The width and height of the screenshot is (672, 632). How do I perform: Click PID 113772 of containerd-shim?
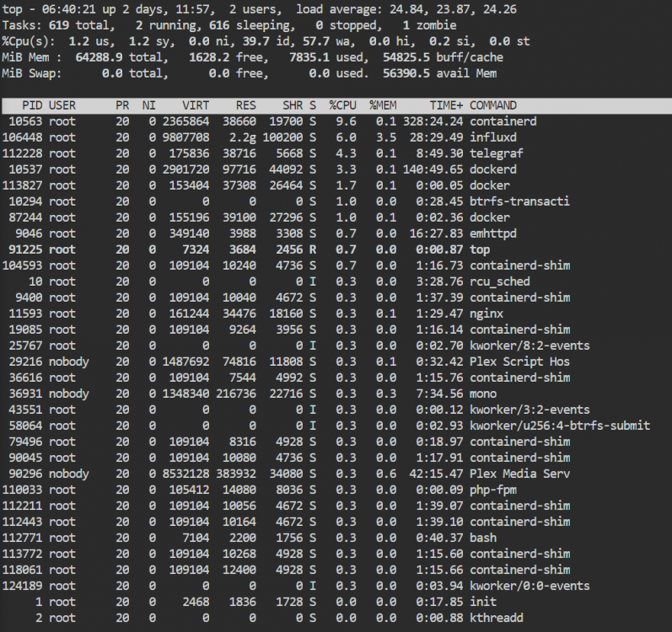tap(22, 554)
